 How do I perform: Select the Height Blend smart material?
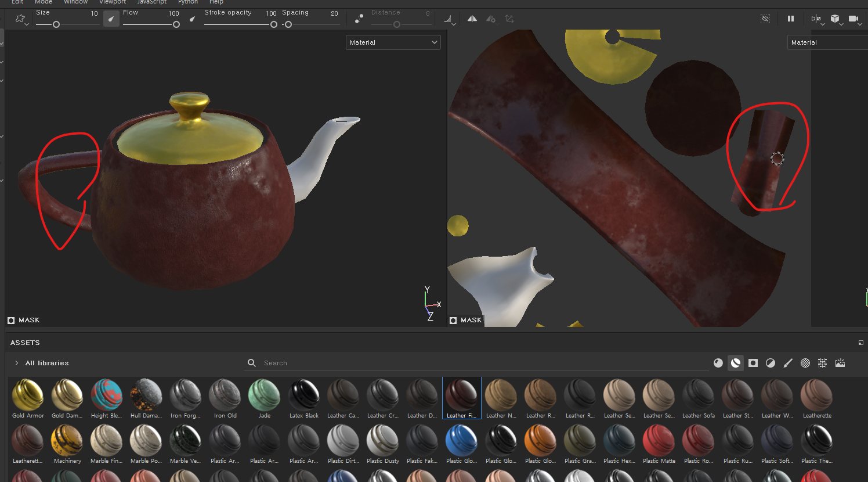[107, 398]
